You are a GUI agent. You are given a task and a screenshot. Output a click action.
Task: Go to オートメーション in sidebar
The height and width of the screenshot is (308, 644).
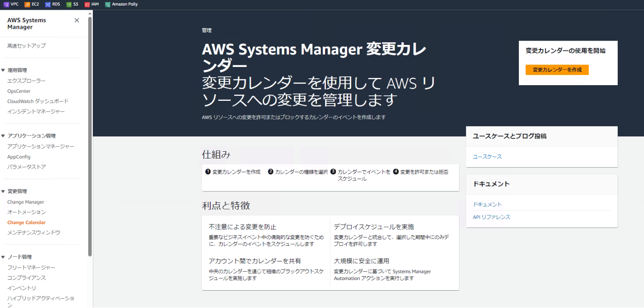(26, 212)
